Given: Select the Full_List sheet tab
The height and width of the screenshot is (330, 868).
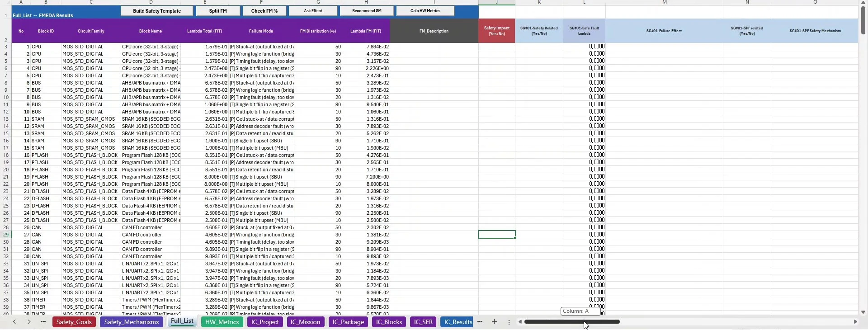Looking at the screenshot, I should (182, 321).
